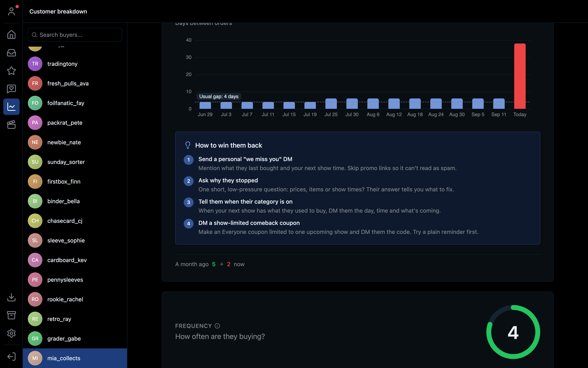This screenshot has height=368, width=588.
Task: Open the heart message icon
Action: click(11, 89)
